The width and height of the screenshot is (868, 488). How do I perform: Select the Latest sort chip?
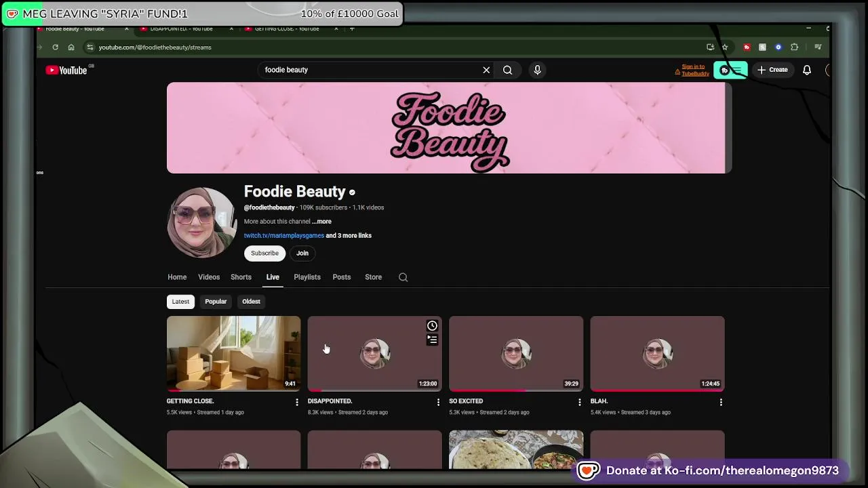coord(180,302)
